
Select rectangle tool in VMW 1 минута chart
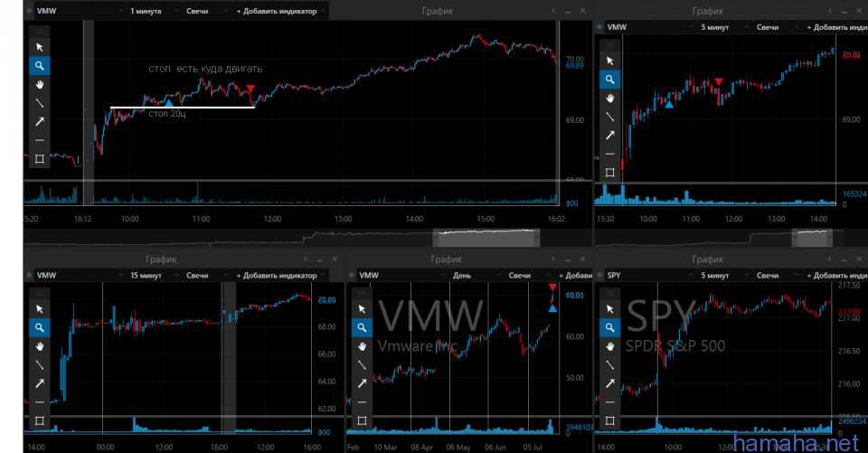pyautogui.click(x=39, y=159)
